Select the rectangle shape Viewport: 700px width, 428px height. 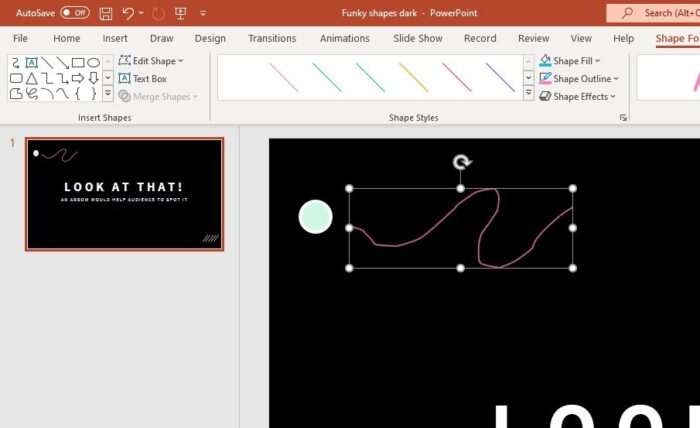coord(78,62)
